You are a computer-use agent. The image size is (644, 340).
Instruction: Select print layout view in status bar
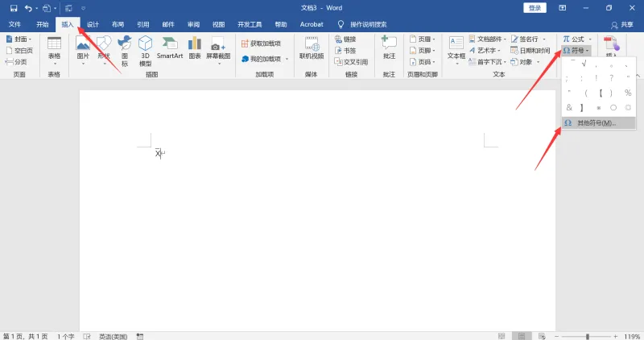(522, 336)
